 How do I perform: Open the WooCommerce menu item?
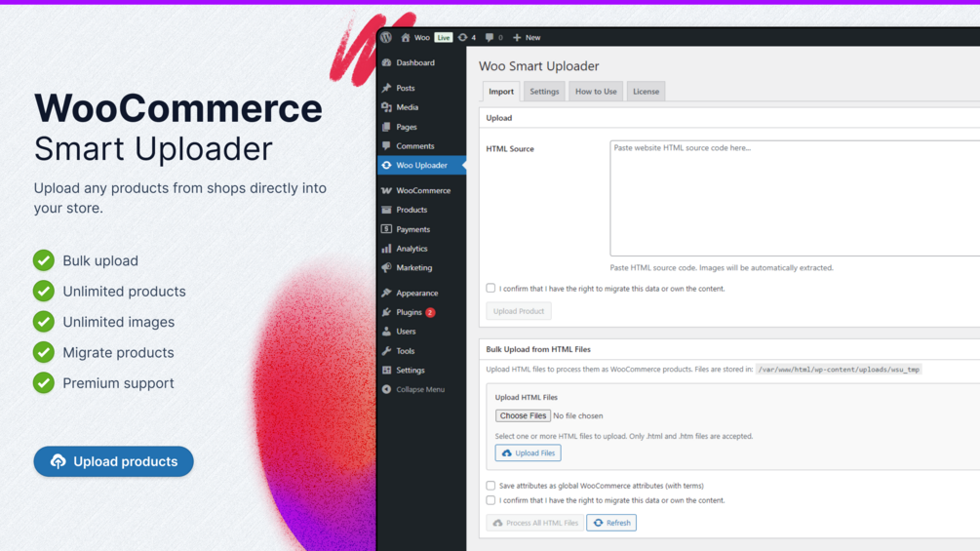click(x=421, y=190)
